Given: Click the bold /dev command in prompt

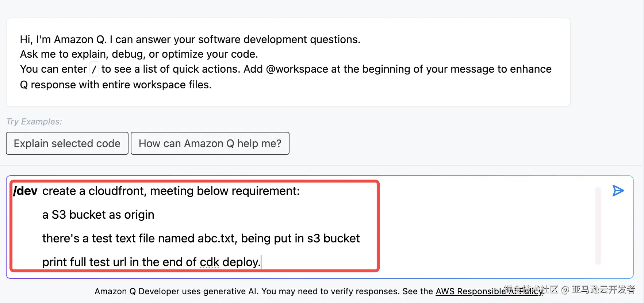Looking at the screenshot, I should 25,191.
